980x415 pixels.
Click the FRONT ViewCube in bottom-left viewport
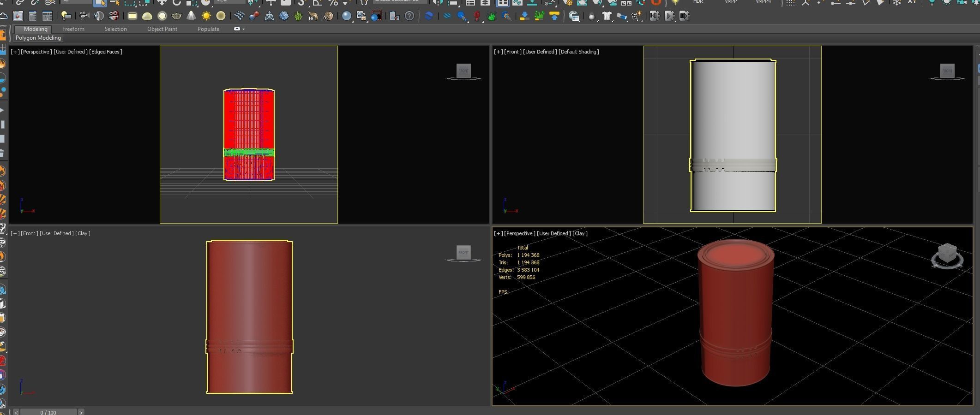pos(463,253)
